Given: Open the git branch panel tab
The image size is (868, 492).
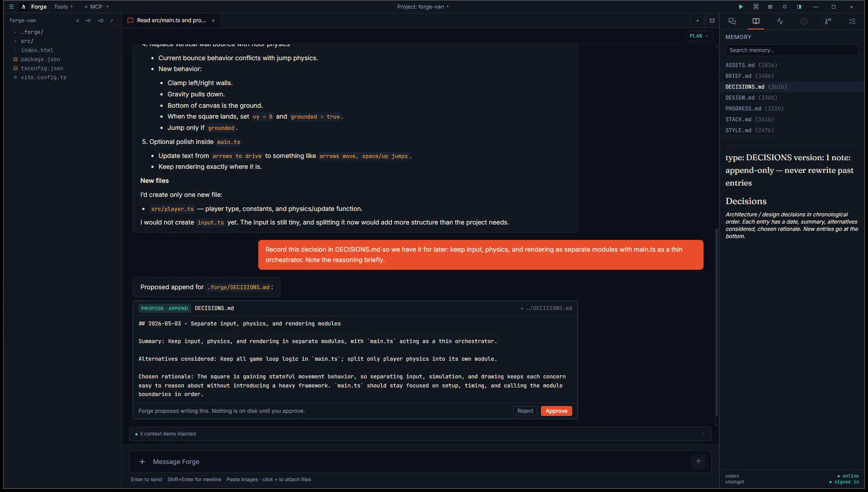Looking at the screenshot, I should pos(828,21).
